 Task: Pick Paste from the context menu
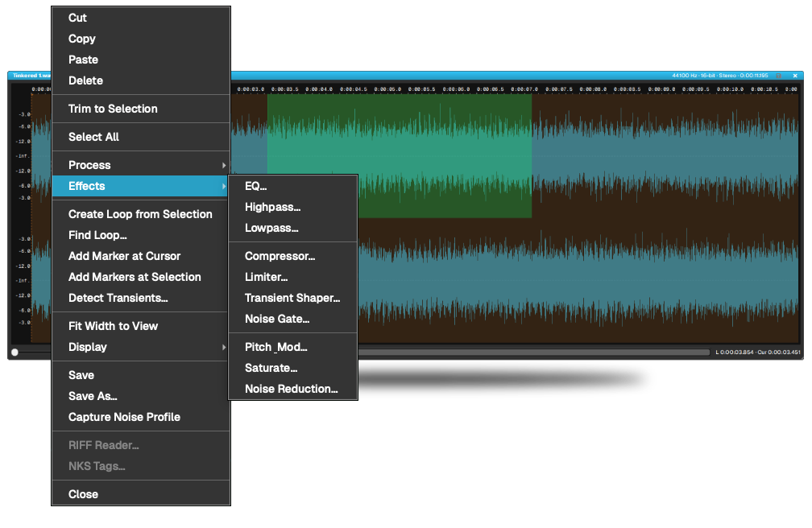click(141, 60)
